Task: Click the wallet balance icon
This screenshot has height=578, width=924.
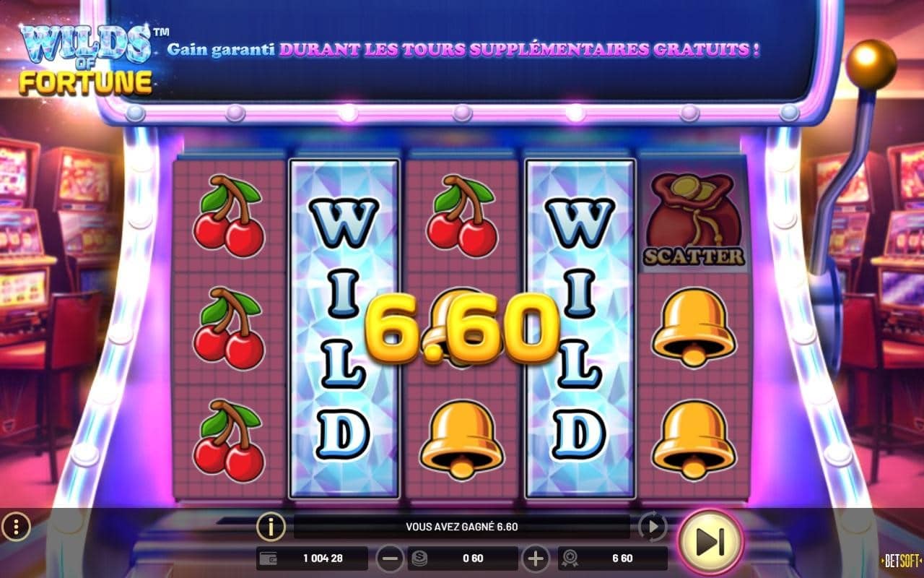Action: (x=269, y=558)
